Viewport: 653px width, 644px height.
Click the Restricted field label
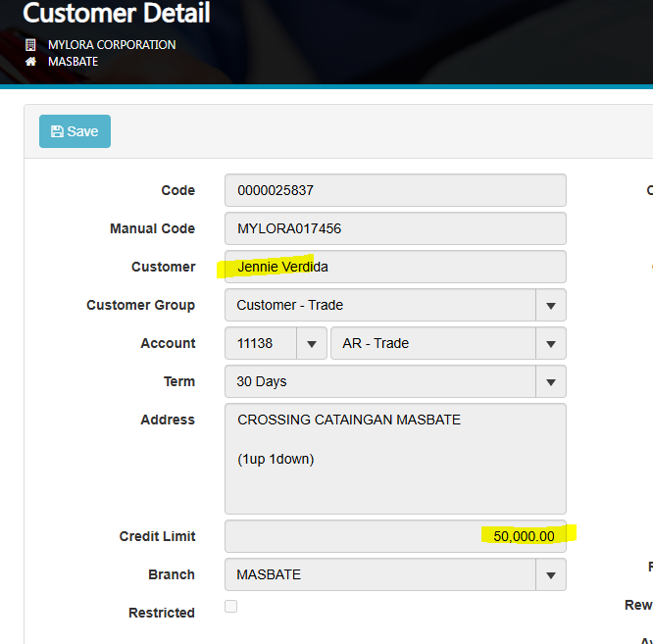pos(162,613)
